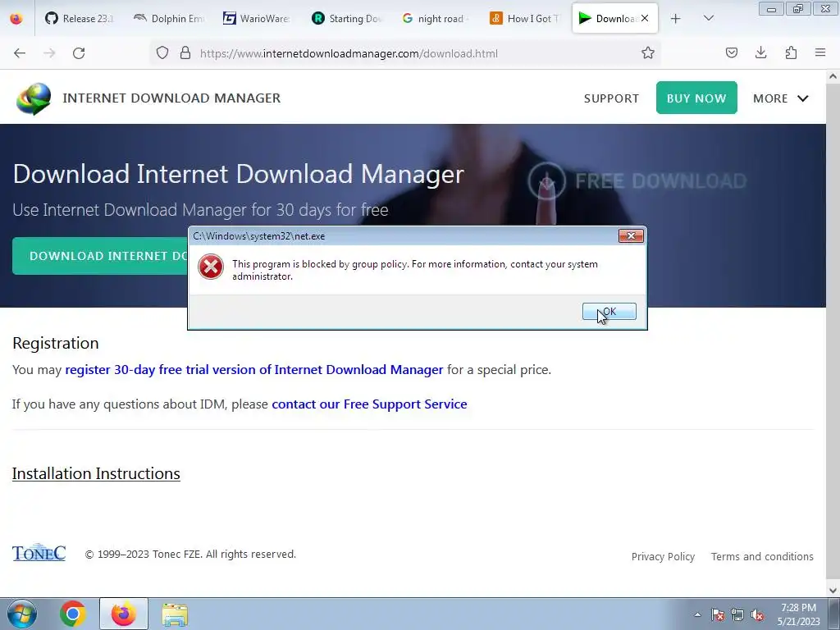The image size is (840, 630).
Task: Close the current Download tab
Action: click(645, 18)
